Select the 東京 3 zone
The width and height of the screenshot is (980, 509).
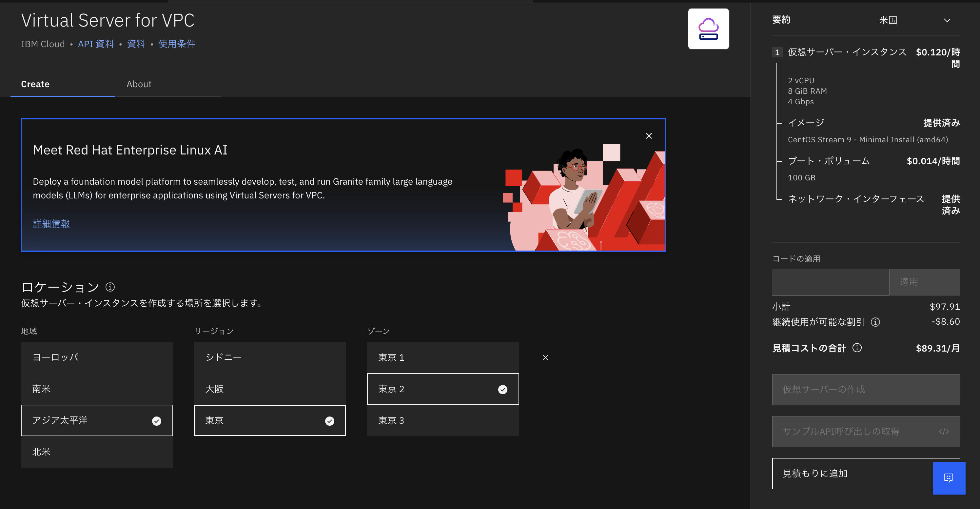click(443, 420)
